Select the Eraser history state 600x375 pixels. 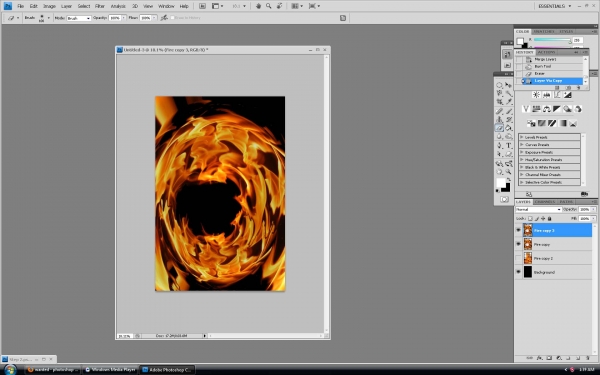click(549, 73)
